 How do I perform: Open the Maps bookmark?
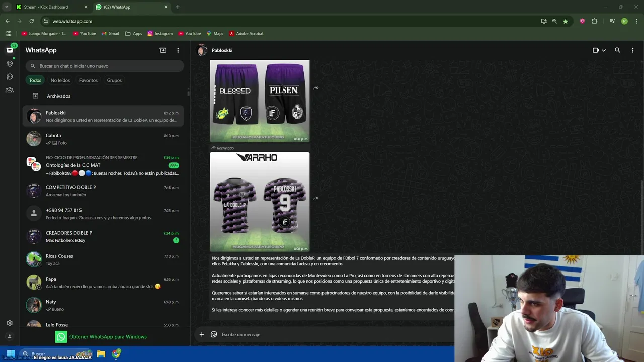[215, 34]
